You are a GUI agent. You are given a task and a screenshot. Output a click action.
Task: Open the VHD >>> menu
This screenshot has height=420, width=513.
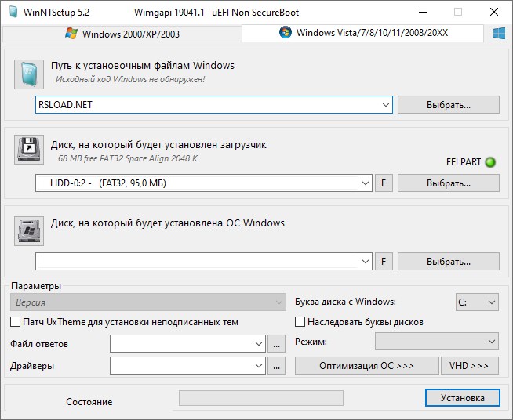pos(470,365)
